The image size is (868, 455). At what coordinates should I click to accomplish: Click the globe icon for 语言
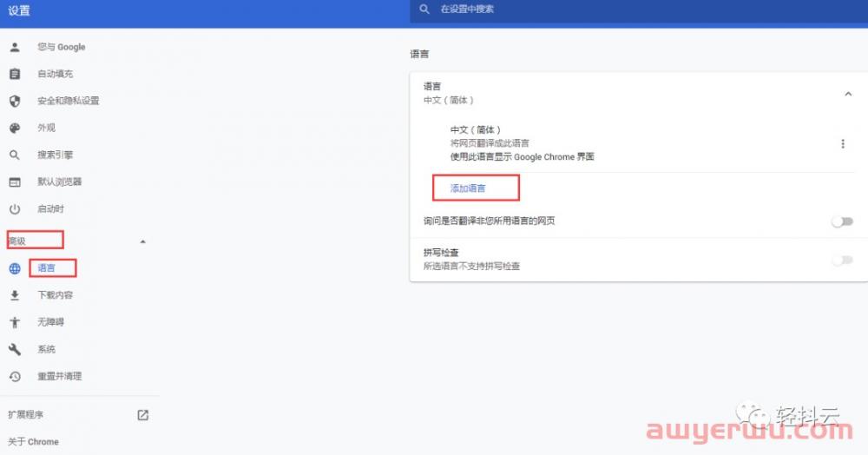(x=15, y=268)
